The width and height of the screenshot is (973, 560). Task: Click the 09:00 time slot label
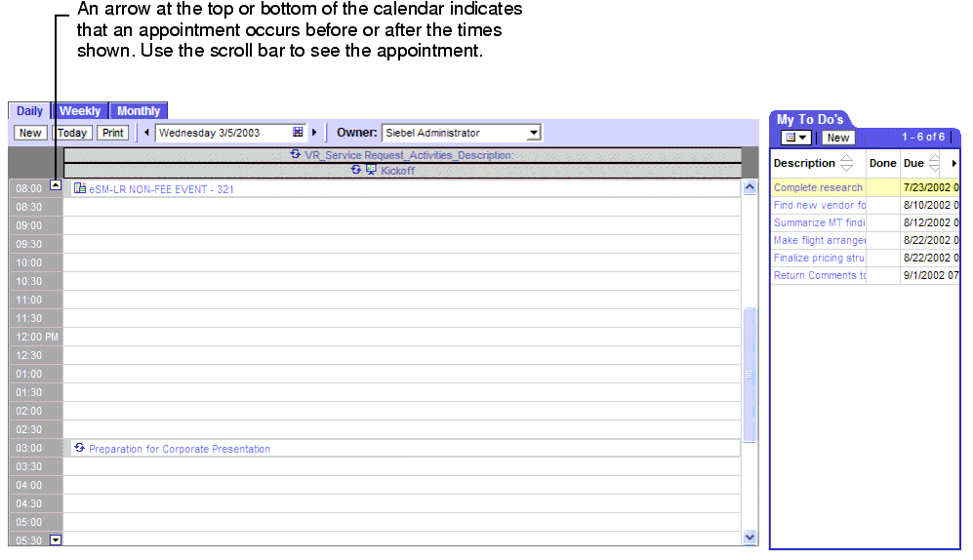coord(28,225)
